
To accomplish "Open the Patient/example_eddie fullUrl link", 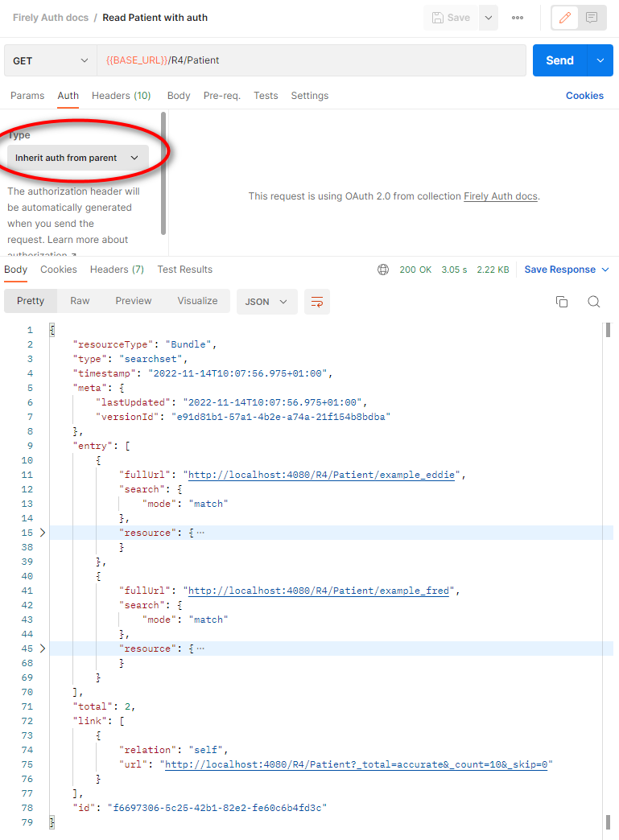I will pos(321,475).
